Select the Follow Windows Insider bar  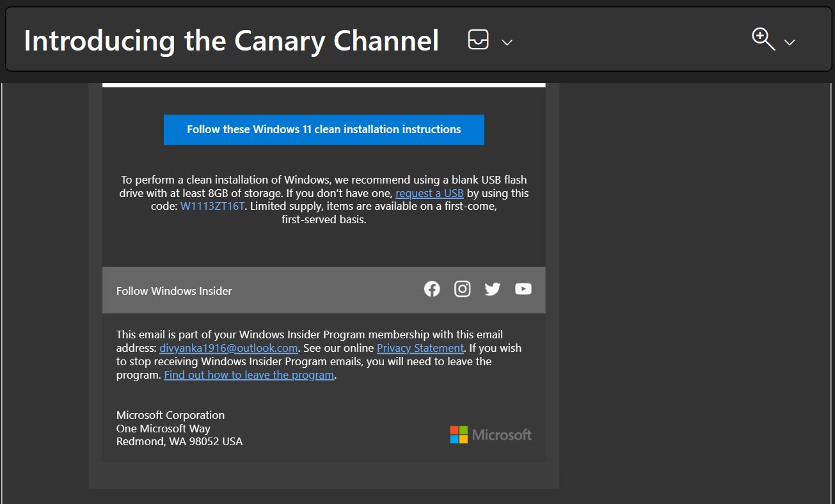click(x=173, y=290)
